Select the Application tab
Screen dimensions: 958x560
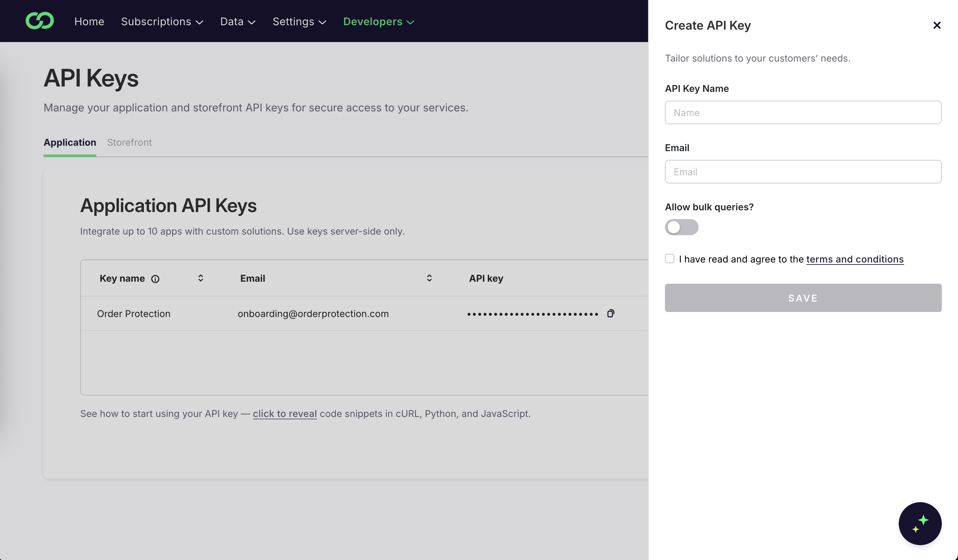70,142
